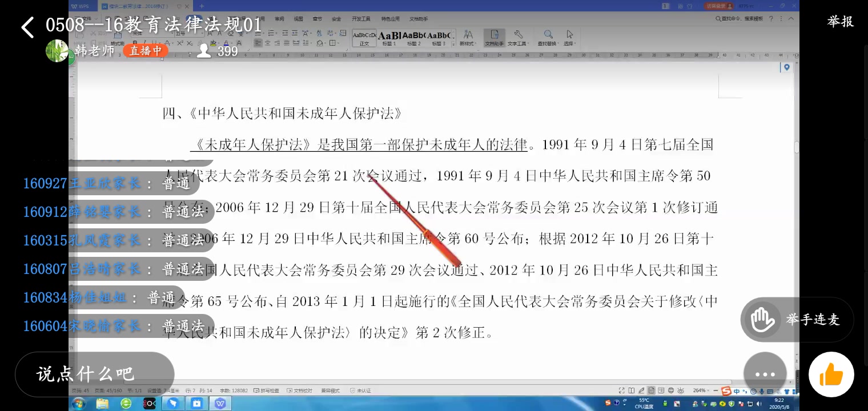Viewport: 868px width, 411px height.
Task: Open the font color dropdown arrow
Action: tap(232, 43)
